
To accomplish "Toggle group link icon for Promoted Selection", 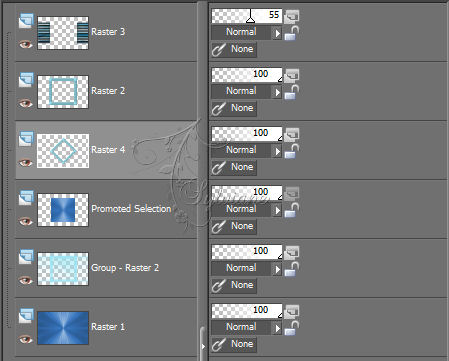I will 218,226.
